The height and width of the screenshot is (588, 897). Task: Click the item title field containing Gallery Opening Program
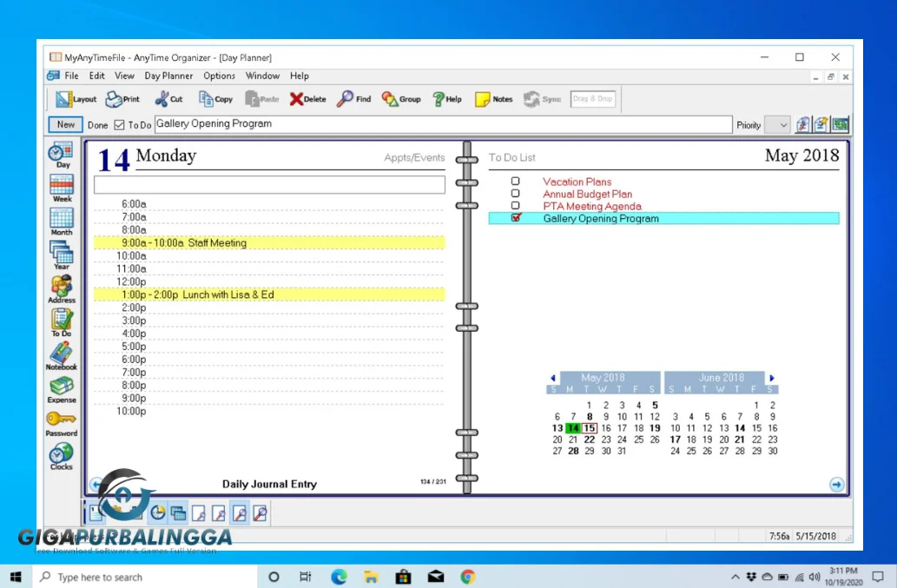(444, 124)
